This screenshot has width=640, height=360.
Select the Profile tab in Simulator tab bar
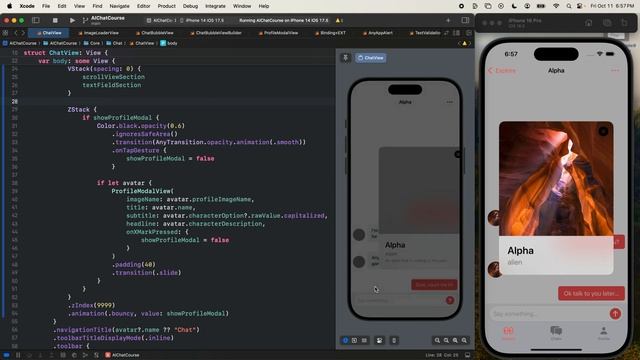point(603,333)
